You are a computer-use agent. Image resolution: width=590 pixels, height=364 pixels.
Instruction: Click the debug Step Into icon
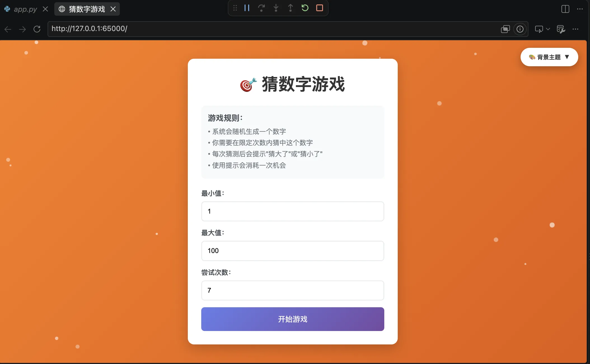(276, 8)
